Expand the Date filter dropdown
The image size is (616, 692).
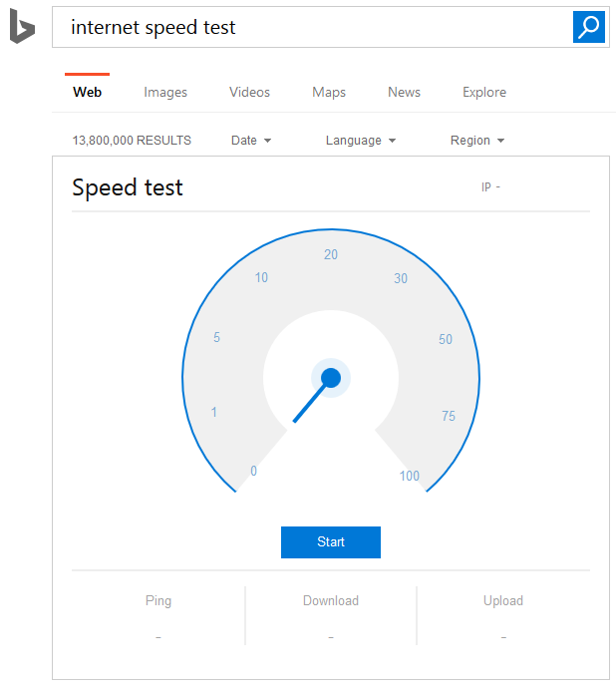(251, 141)
